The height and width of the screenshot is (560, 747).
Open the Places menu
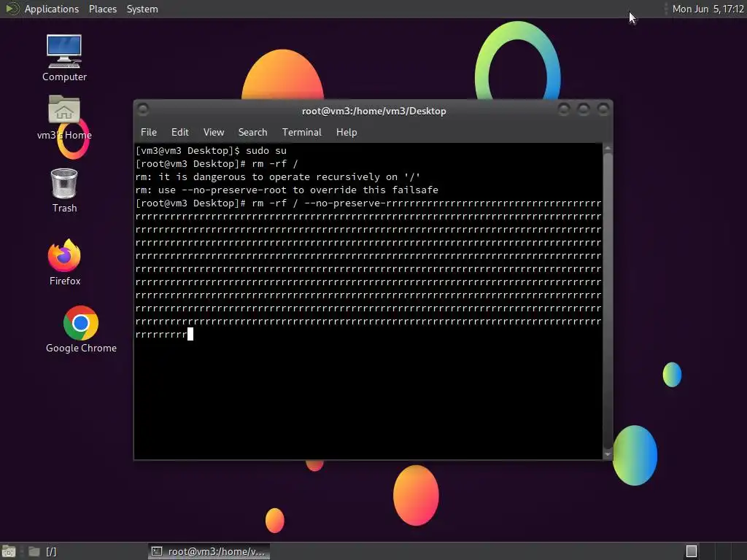[102, 9]
